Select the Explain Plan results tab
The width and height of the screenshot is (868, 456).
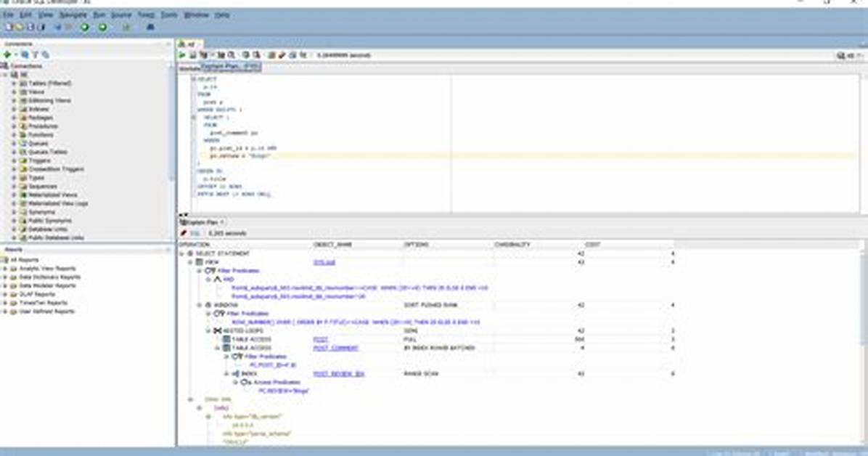(x=202, y=222)
